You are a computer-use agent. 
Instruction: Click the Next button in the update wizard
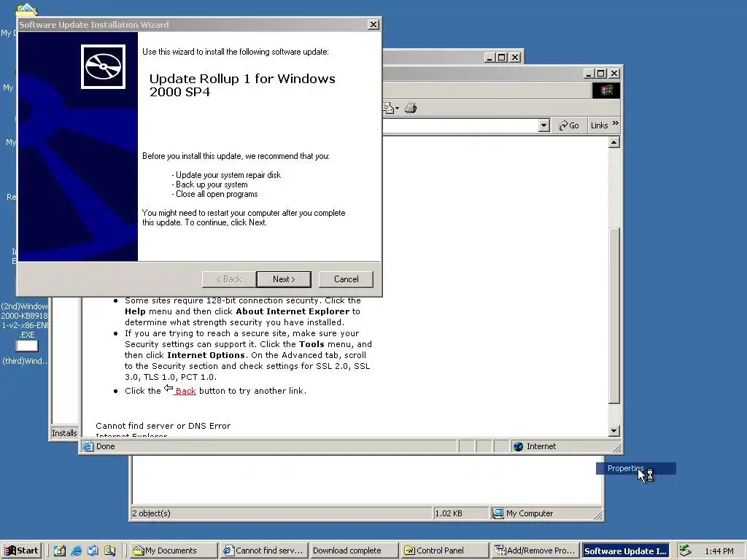click(284, 279)
